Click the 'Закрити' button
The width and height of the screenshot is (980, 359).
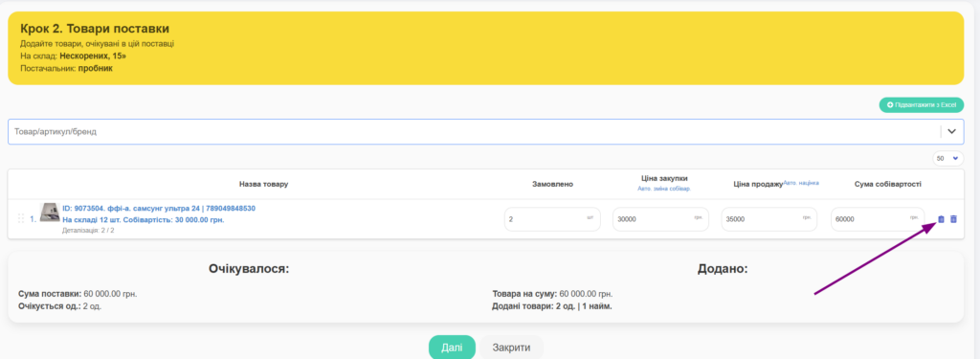click(x=511, y=348)
